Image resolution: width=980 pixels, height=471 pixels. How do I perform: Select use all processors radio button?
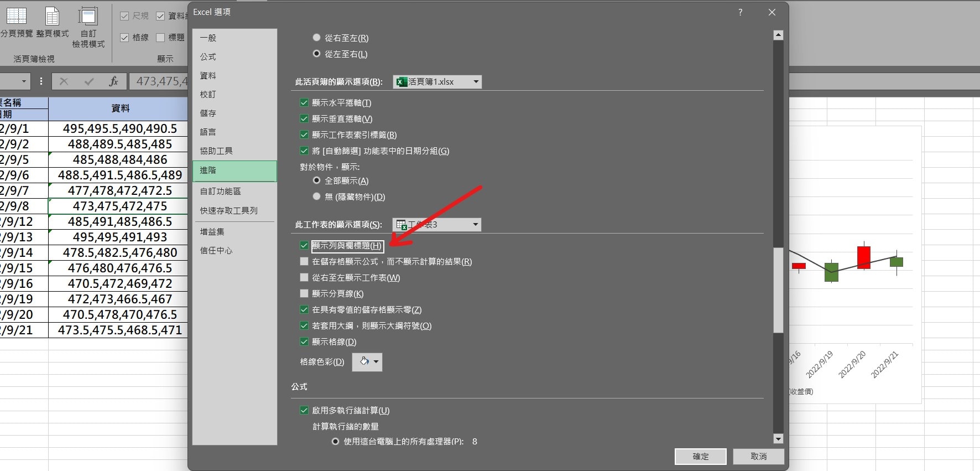(x=335, y=441)
